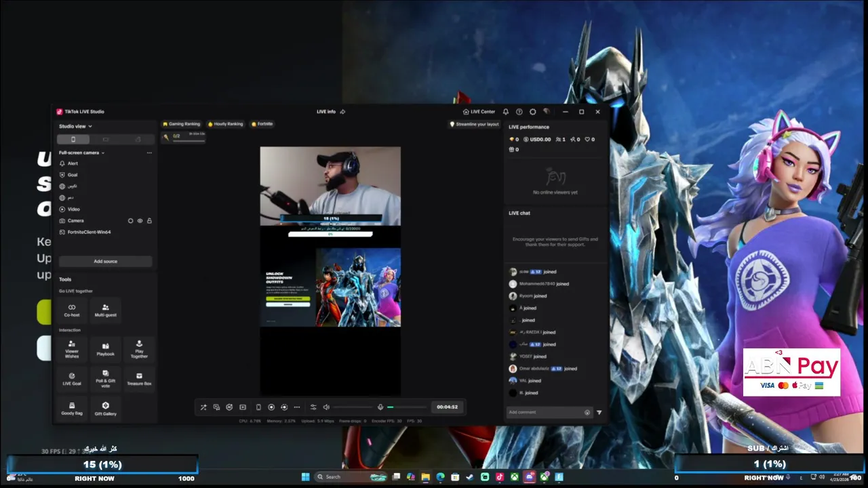The image size is (868, 488).
Task: Toggle Camera source visibility eye
Action: [x=140, y=220]
